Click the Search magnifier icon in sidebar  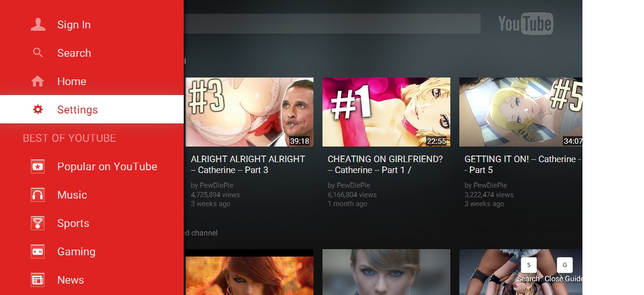38,53
